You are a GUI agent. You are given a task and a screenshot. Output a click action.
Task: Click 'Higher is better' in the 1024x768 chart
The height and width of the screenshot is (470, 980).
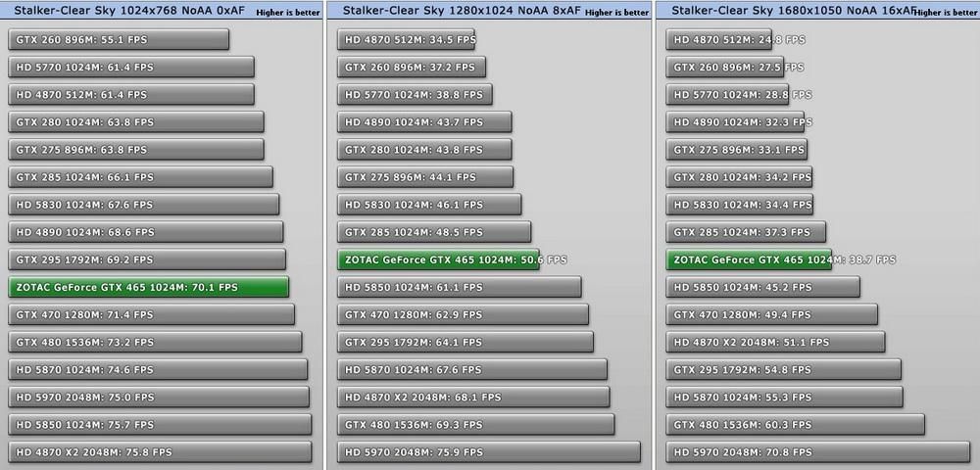coord(287,13)
